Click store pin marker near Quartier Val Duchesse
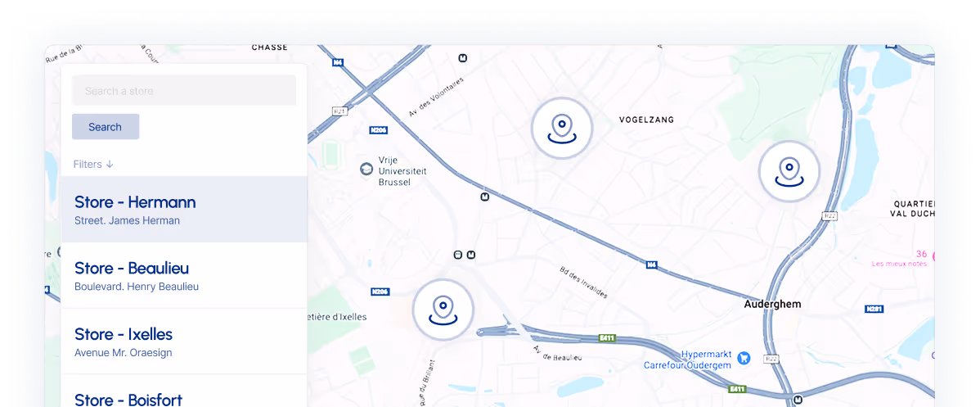Screen dimensions: 980x407 point(789,172)
